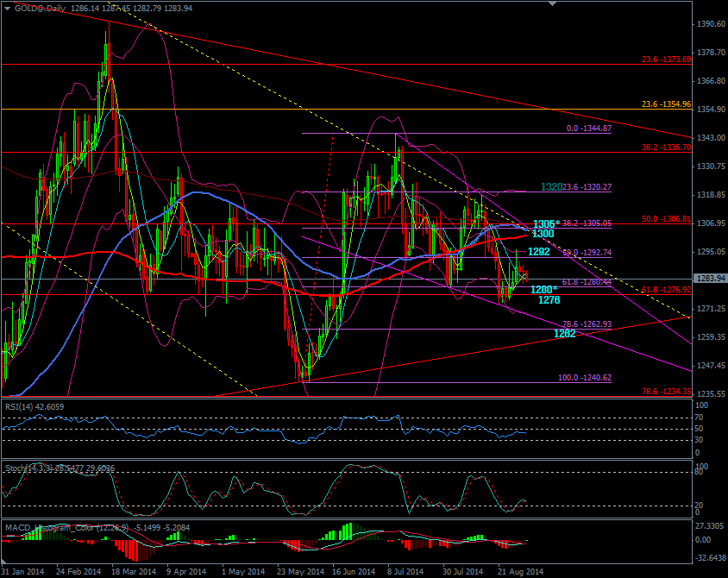Select the cyan 1300 text annotation
Image resolution: width=728 pixels, height=578 pixels.
tap(543, 234)
